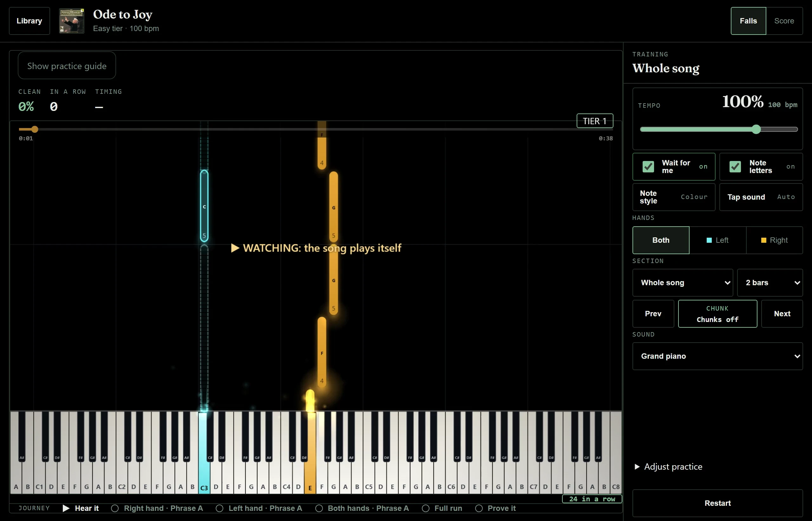Image resolution: width=812 pixels, height=521 pixels.
Task: Select Right hand only
Action: [x=775, y=240]
